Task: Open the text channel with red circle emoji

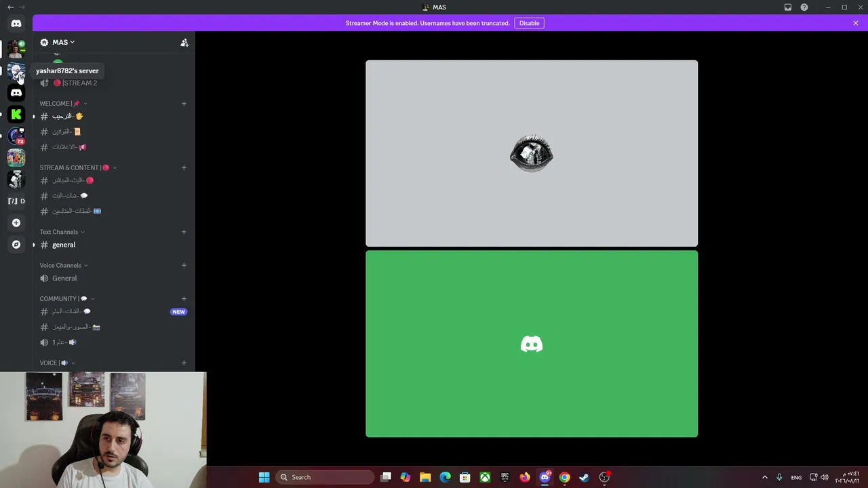Action: click(x=114, y=180)
